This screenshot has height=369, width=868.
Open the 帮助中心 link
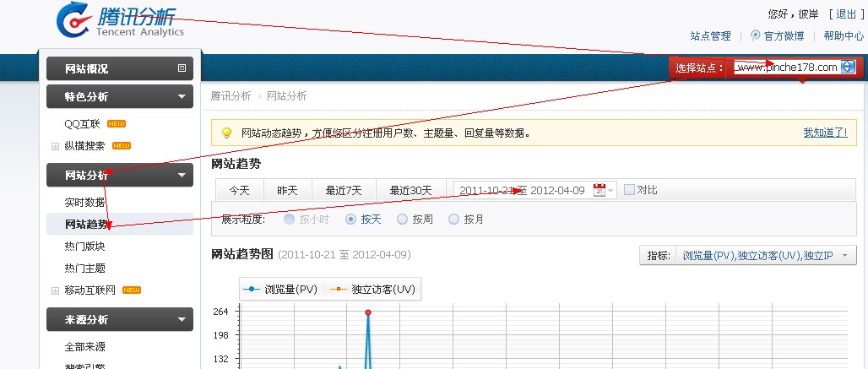tap(844, 36)
